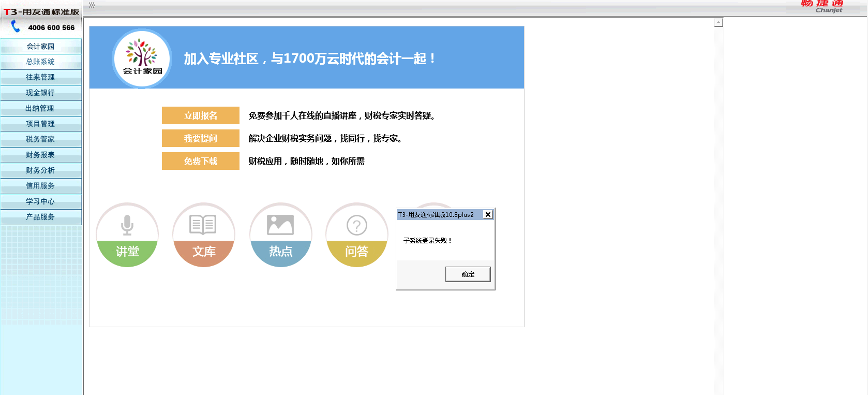Go to 出纳管理 module
Viewport: 868px width, 395px height.
(41, 108)
